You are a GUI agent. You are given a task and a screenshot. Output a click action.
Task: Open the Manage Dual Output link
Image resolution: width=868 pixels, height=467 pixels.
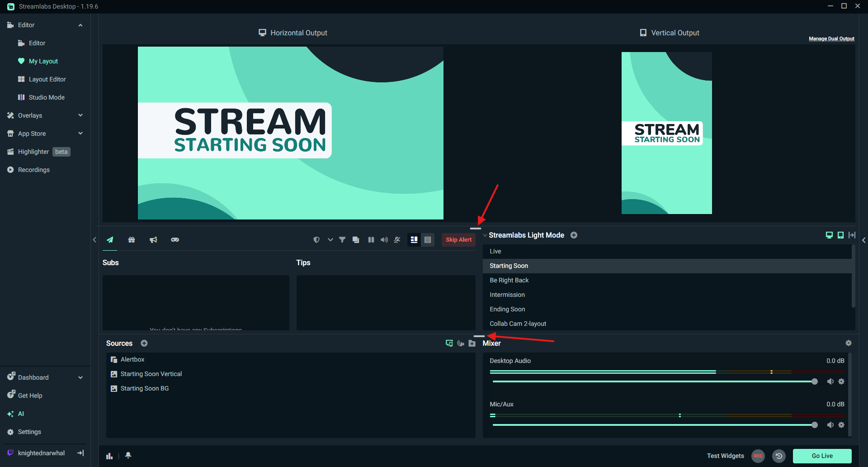coord(831,38)
